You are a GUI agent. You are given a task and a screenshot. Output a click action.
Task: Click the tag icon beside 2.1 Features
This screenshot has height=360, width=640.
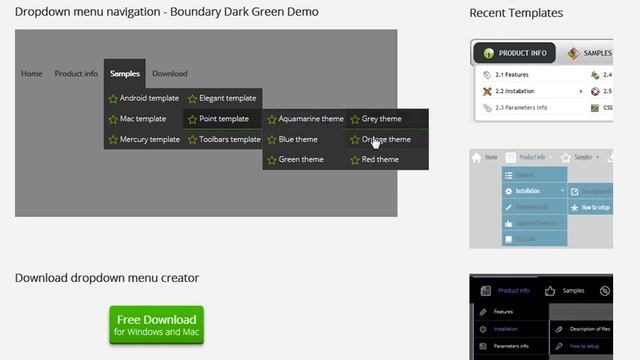(487, 75)
